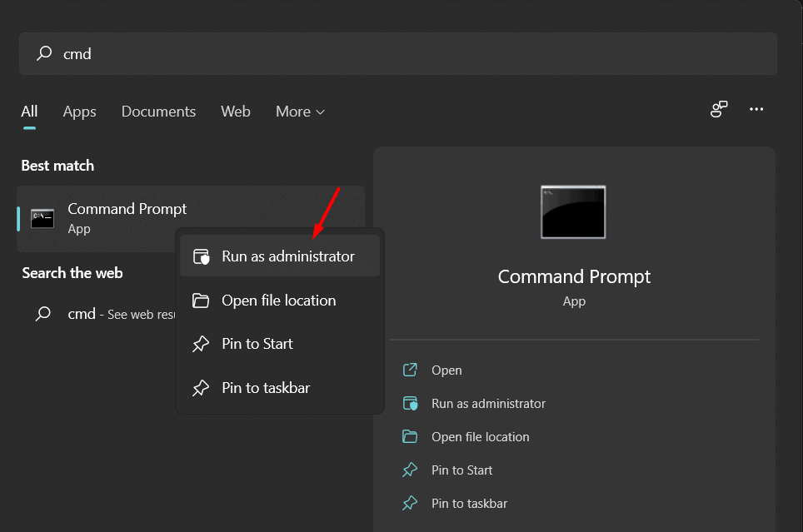This screenshot has width=803, height=532.
Task: Switch to the Documents filter tab
Action: click(158, 112)
